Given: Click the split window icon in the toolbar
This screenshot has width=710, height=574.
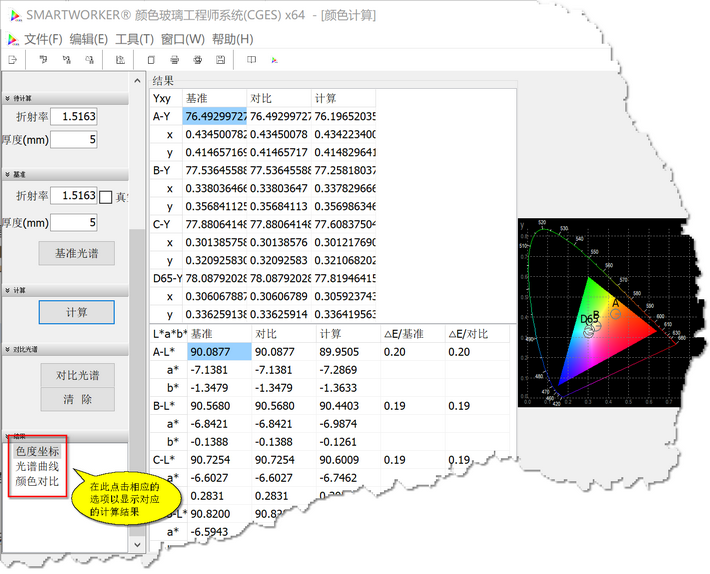Looking at the screenshot, I should [251, 60].
